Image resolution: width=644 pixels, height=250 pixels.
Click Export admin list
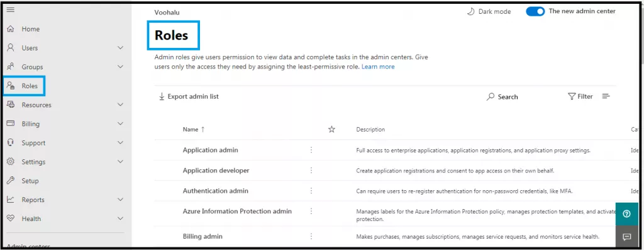[189, 96]
